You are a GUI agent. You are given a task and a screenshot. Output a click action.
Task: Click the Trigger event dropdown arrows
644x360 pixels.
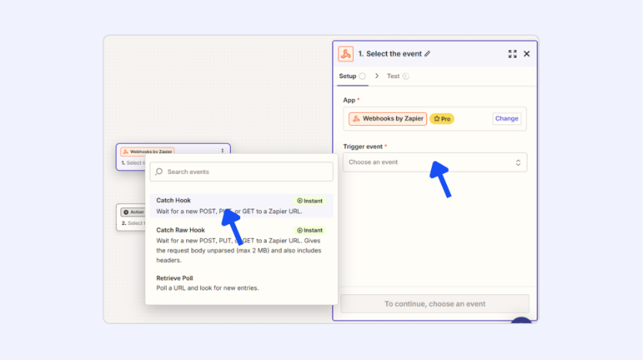(518, 162)
